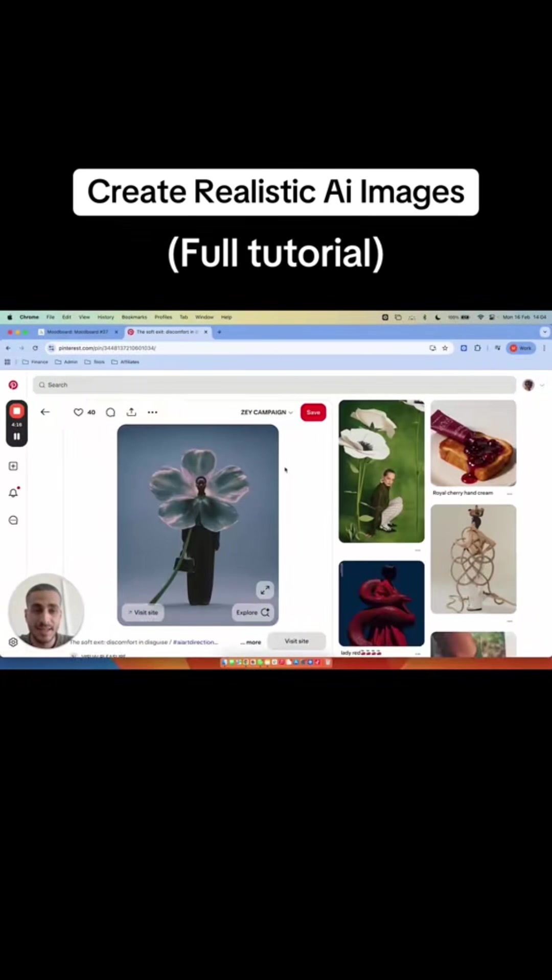
Task: Open Chrome apps grid on bookmarks bar
Action: pyautogui.click(x=7, y=362)
